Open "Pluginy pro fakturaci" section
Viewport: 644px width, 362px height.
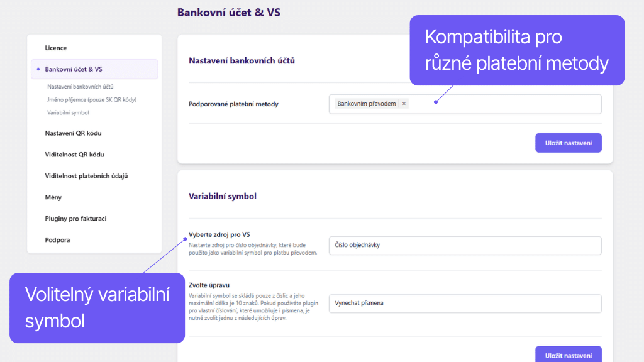click(x=73, y=218)
